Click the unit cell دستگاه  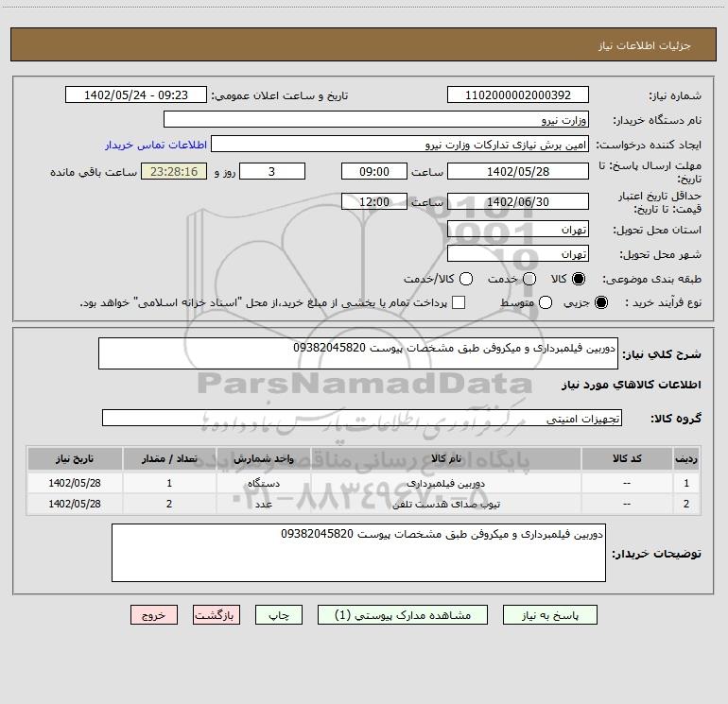tap(263, 483)
